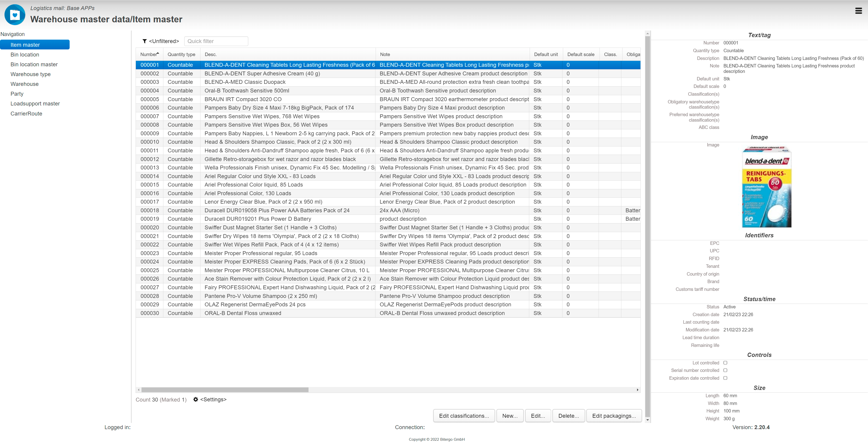Click the 24x AAA (Micro) note cell
Image resolution: width=868 pixels, height=443 pixels.
452,210
